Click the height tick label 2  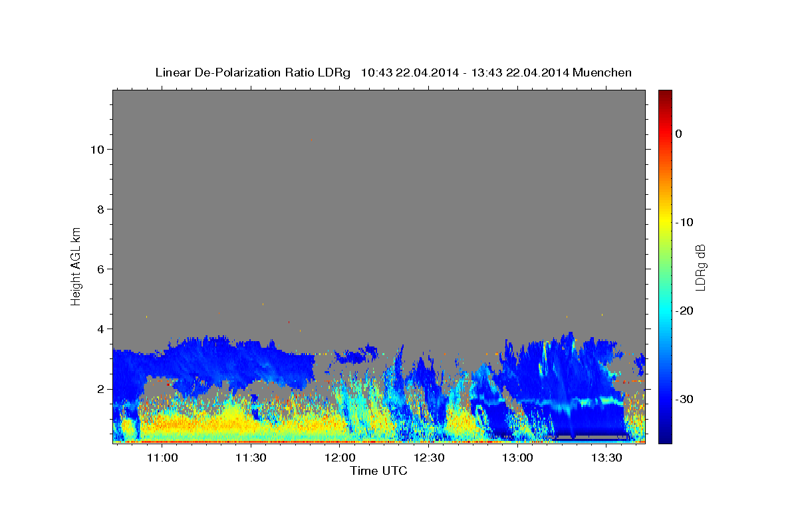[x=100, y=389]
